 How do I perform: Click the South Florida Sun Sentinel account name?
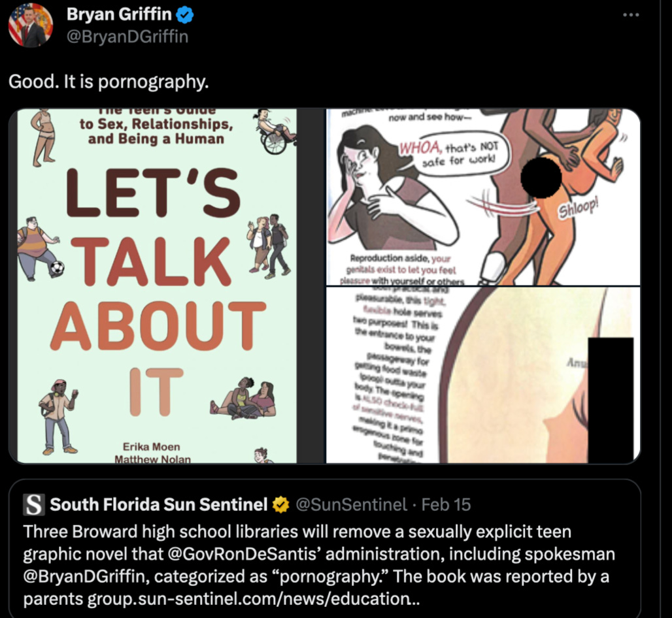(x=159, y=504)
